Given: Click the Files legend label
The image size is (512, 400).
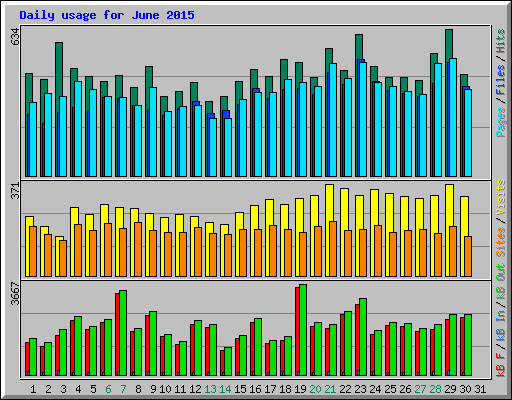Looking at the screenshot, I should [501, 80].
